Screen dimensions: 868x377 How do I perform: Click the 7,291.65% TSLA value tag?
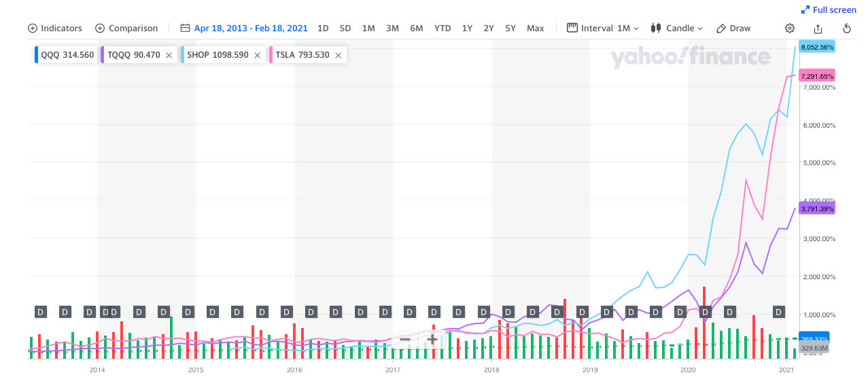(817, 76)
